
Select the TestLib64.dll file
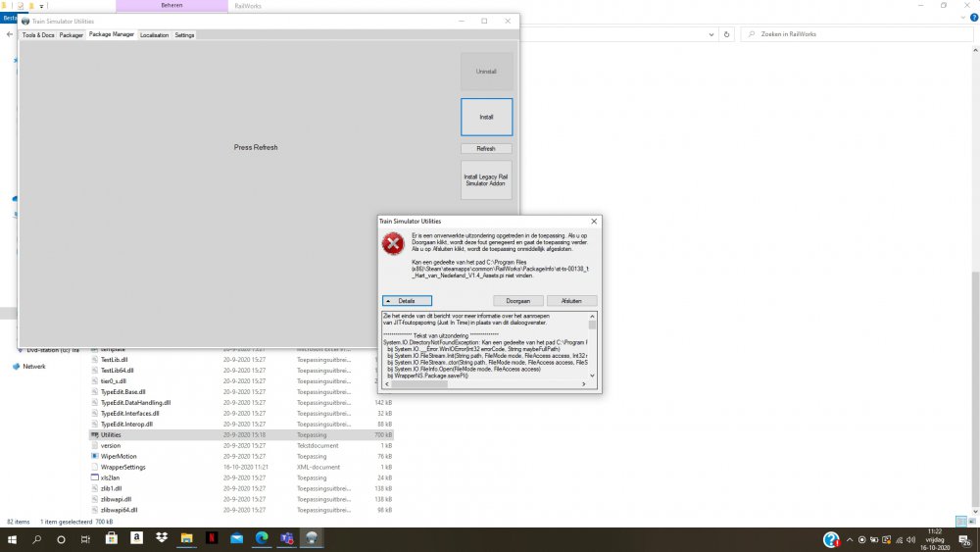tap(117, 371)
